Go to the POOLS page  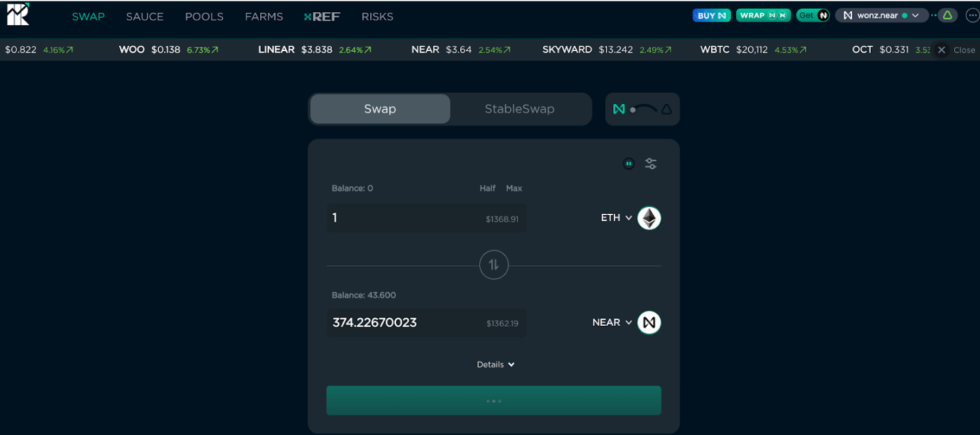[x=204, y=16]
